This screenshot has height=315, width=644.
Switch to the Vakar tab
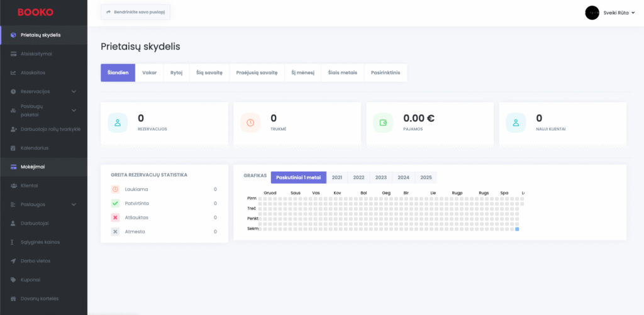(x=149, y=72)
